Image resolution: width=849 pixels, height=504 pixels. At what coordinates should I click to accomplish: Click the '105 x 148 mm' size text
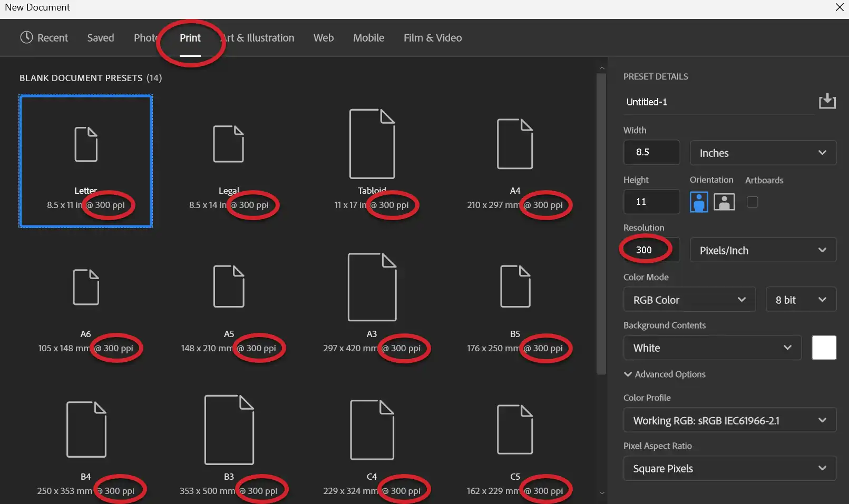pos(64,348)
